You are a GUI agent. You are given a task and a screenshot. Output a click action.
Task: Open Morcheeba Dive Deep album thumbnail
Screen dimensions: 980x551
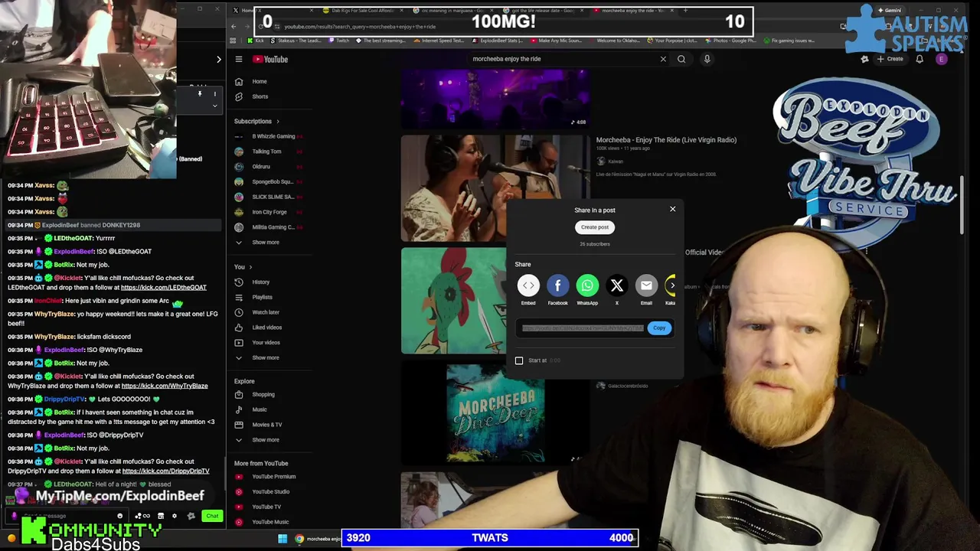point(495,412)
